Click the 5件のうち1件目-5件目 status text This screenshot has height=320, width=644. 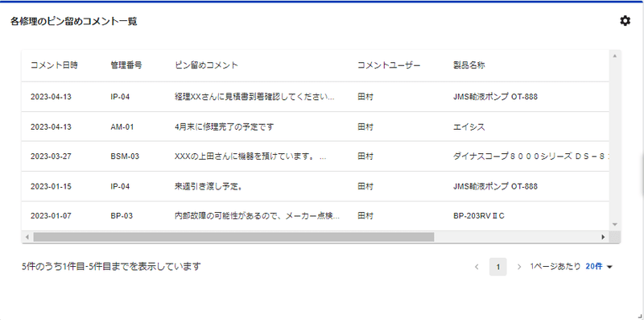[111, 267]
